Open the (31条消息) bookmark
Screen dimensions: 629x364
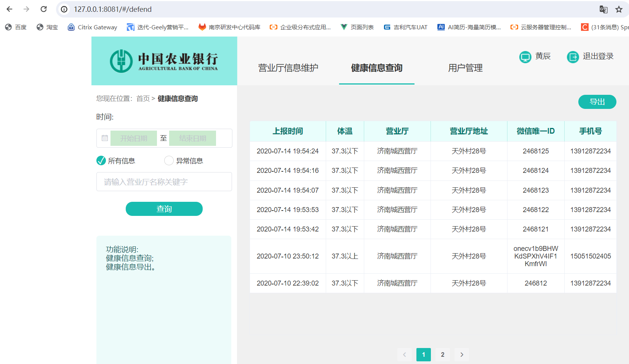tap(605, 27)
